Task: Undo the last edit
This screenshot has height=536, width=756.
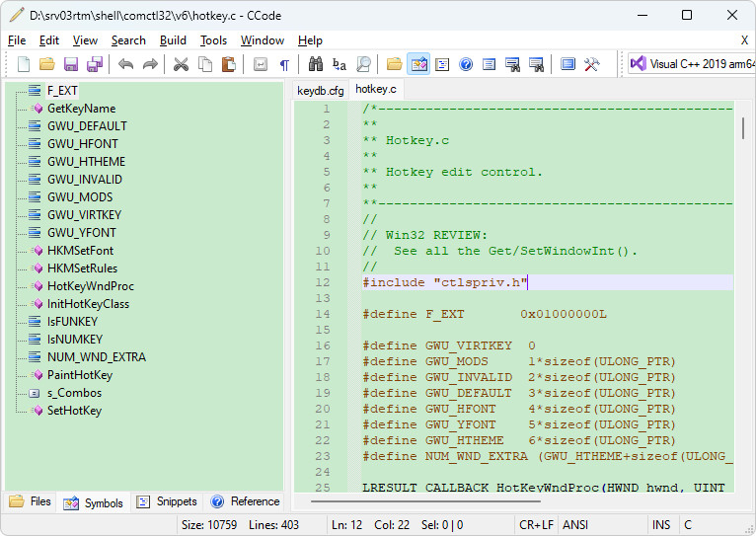Action: click(126, 64)
